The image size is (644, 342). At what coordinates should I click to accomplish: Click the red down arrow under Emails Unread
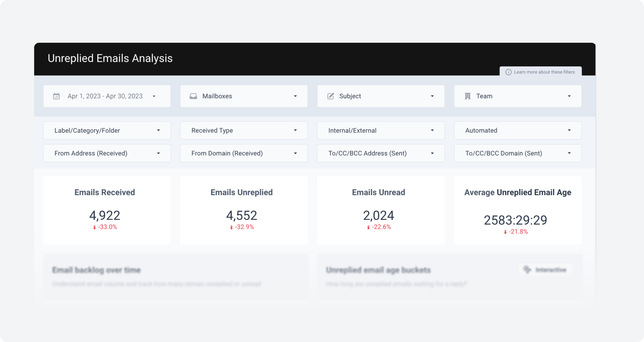coord(368,227)
